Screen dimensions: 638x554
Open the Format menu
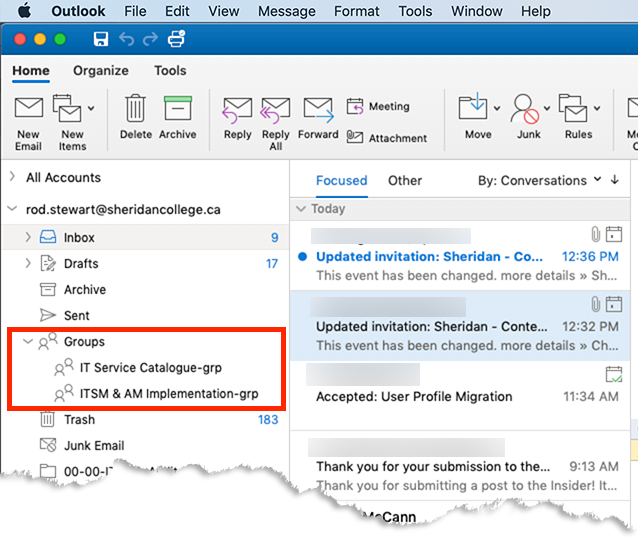[x=357, y=11]
